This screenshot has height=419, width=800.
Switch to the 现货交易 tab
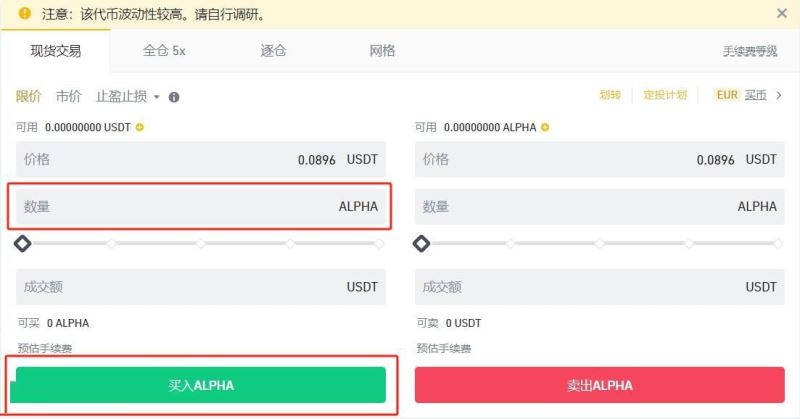click(56, 51)
